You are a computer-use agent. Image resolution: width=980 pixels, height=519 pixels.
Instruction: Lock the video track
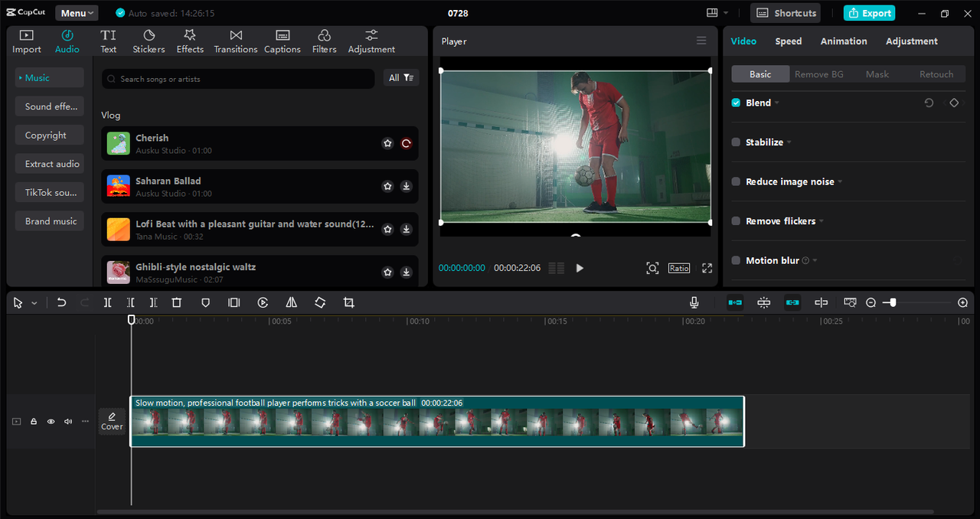(x=34, y=422)
